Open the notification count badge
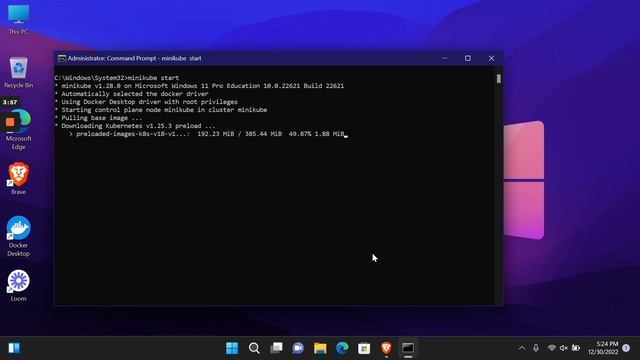 click(x=626, y=348)
